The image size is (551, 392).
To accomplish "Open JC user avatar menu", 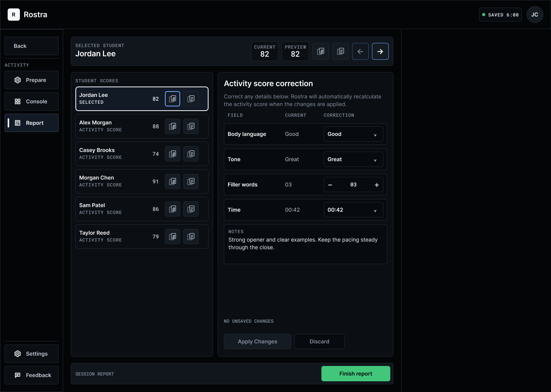I will (x=535, y=15).
